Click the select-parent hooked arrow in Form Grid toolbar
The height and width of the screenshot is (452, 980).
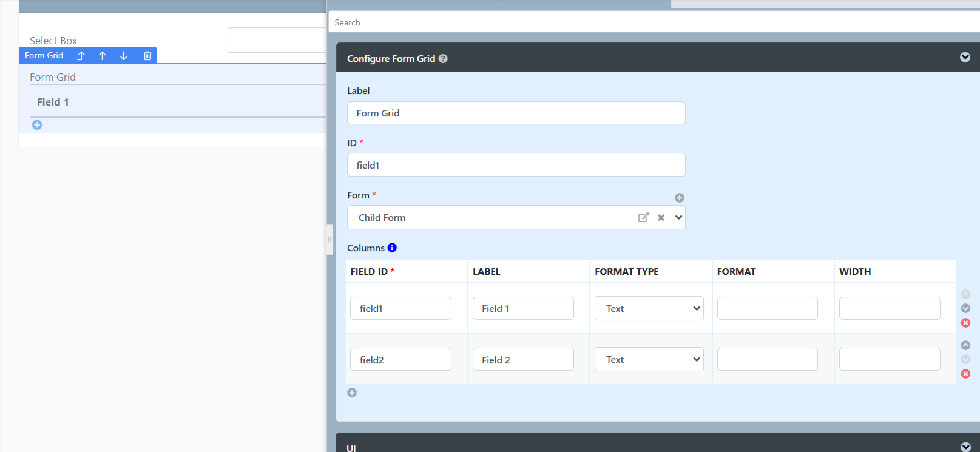(x=81, y=56)
